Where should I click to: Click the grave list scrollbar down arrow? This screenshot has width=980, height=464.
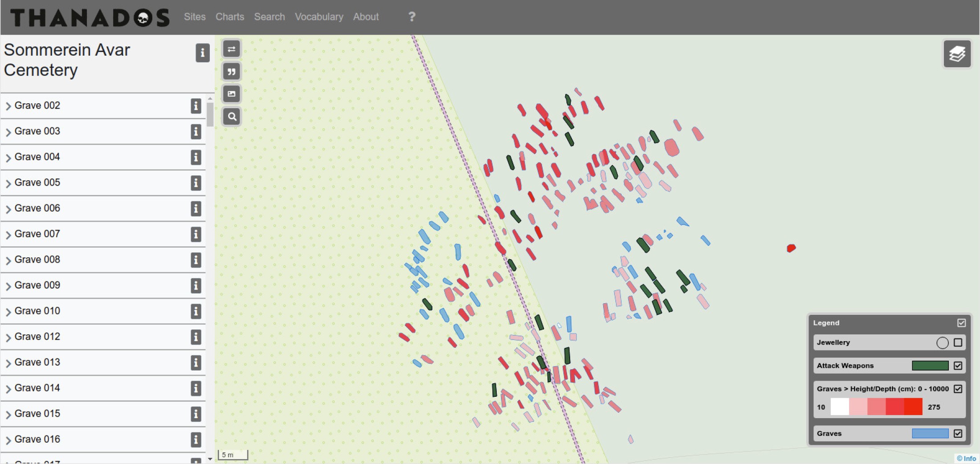210,459
